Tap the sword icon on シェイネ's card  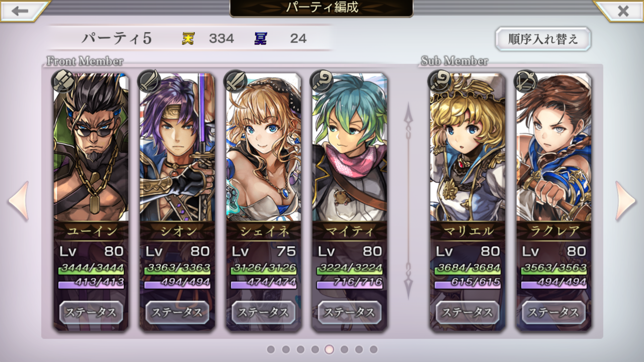[235, 81]
